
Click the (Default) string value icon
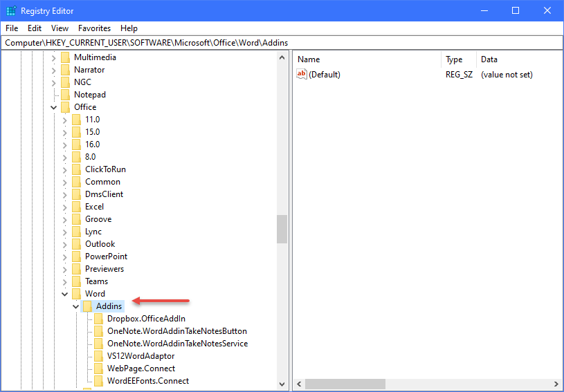(x=302, y=75)
